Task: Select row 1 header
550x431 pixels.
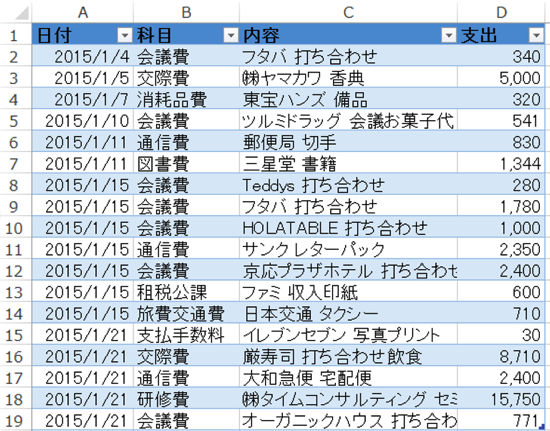Action: click(14, 35)
